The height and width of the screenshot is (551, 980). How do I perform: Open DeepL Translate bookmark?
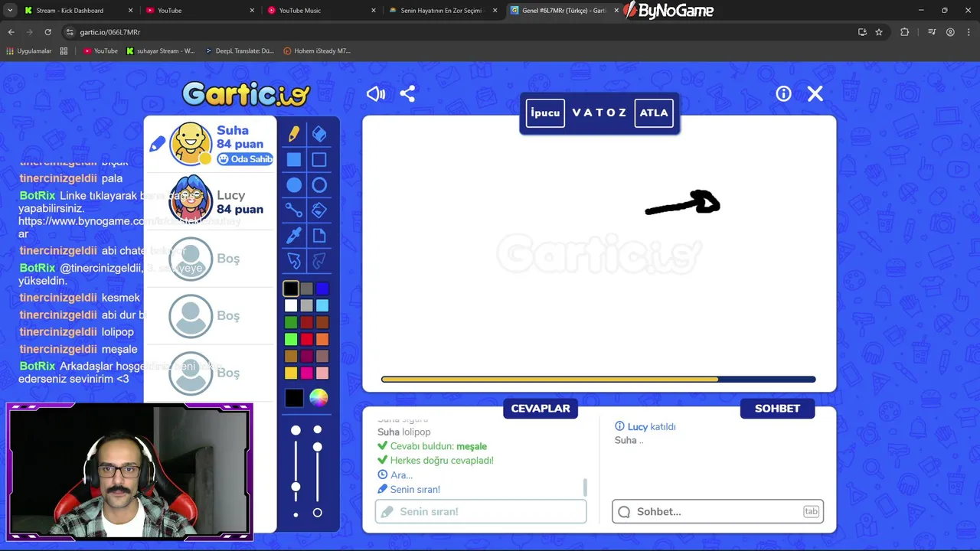239,51
